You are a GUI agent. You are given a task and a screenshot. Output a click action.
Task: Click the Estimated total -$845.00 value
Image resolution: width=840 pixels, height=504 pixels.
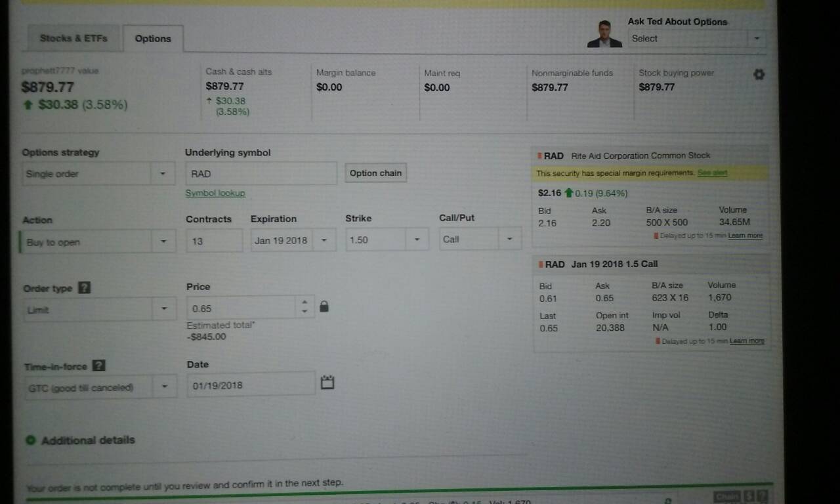[x=206, y=337]
